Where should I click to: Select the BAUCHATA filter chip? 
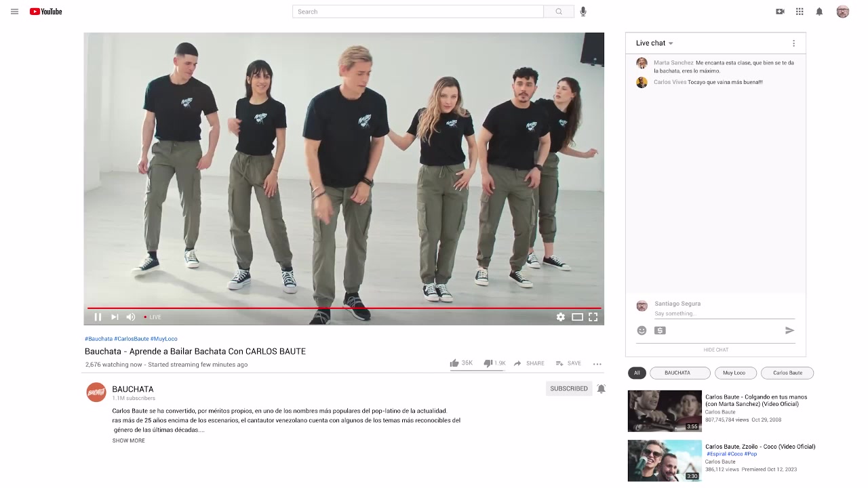680,373
